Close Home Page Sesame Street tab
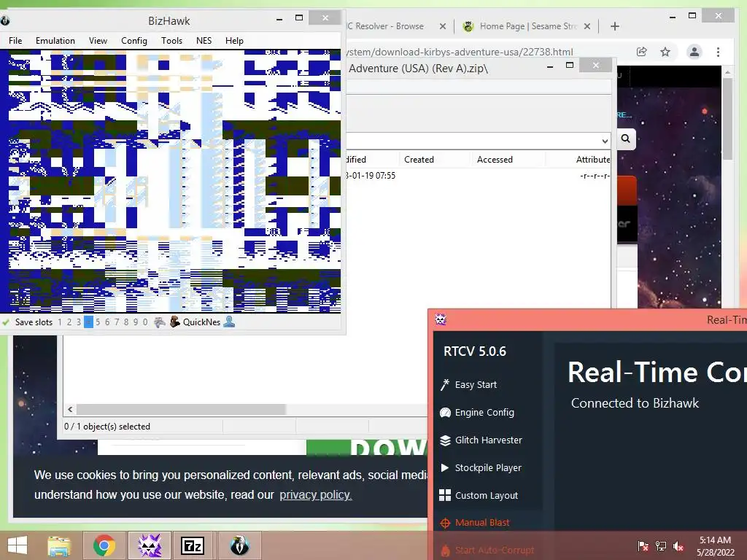The height and width of the screenshot is (560, 747). point(587,26)
